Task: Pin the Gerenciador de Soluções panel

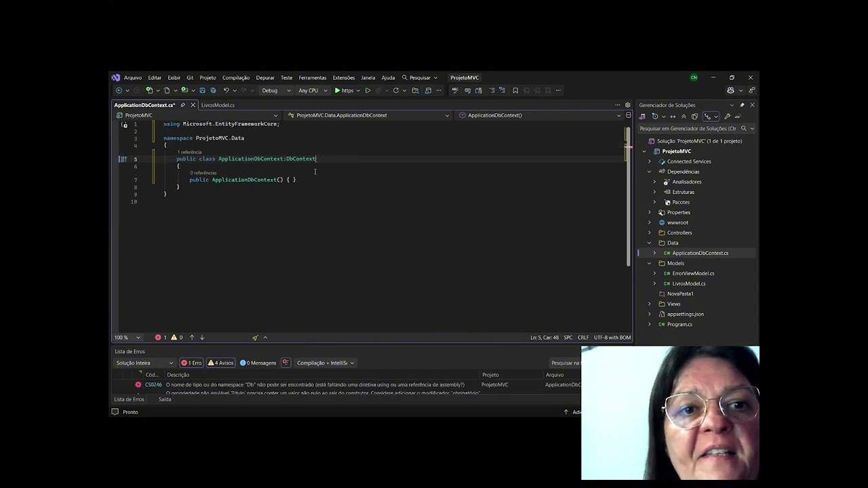Action: (742, 105)
